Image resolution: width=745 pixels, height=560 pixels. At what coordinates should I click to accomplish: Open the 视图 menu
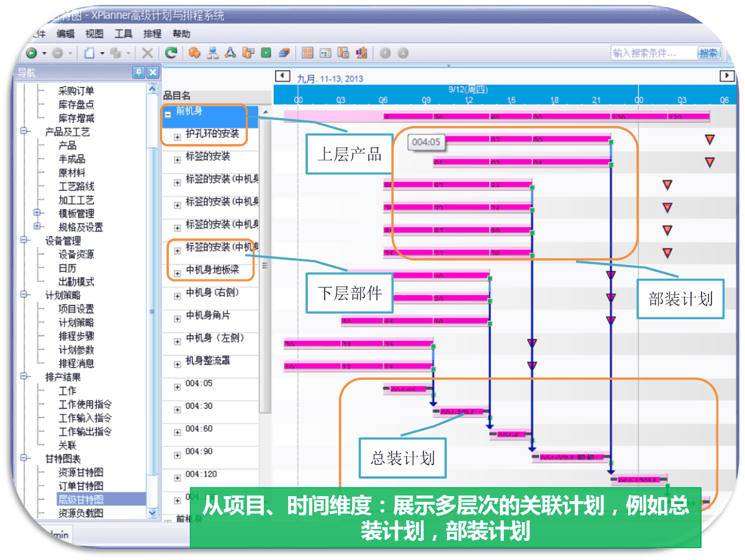[x=94, y=34]
